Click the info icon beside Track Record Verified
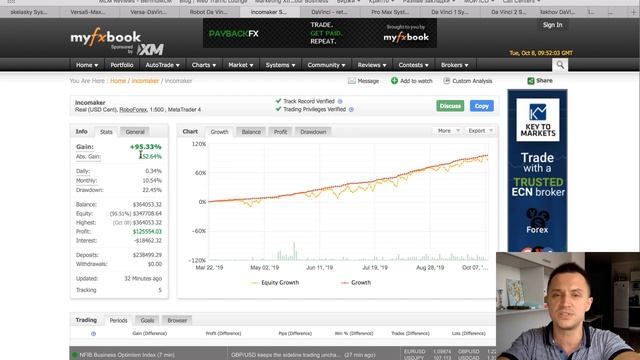 click(340, 101)
